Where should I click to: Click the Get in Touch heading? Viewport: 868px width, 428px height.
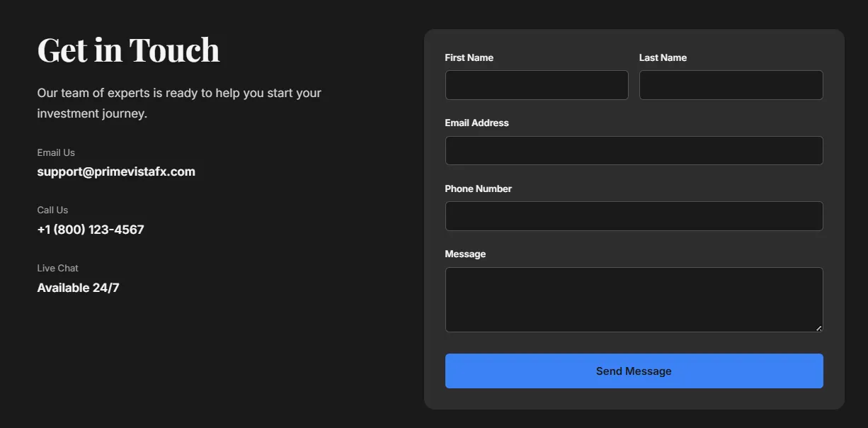coord(128,50)
